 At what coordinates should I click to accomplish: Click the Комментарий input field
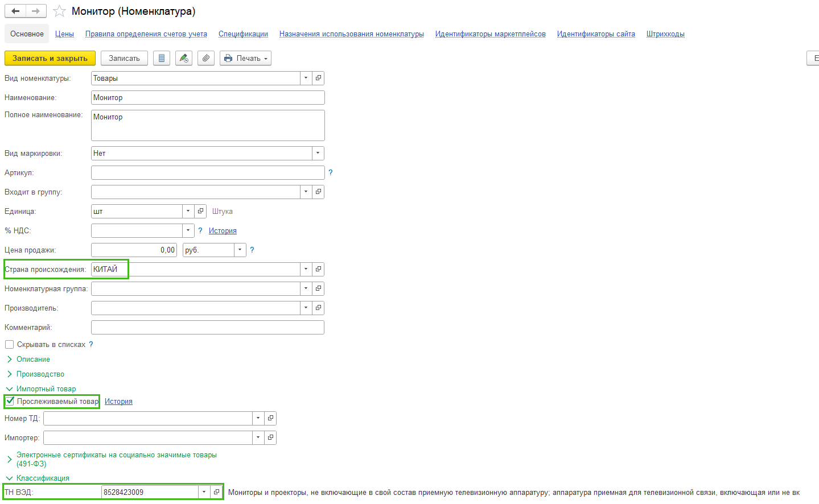tap(208, 327)
